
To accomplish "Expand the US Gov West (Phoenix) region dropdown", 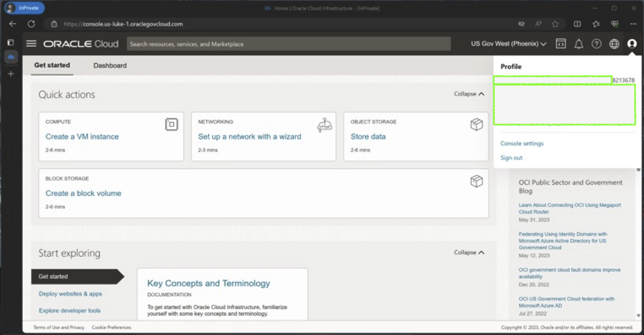I will pos(508,44).
